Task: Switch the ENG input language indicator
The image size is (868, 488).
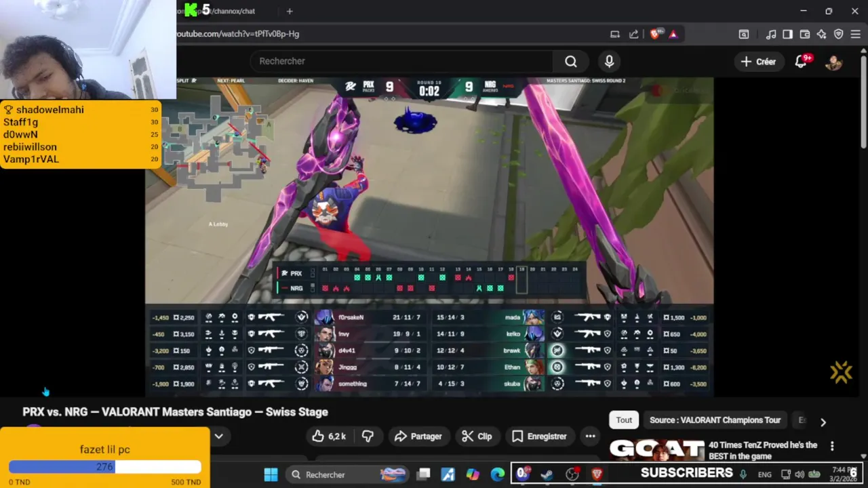Action: (x=765, y=474)
